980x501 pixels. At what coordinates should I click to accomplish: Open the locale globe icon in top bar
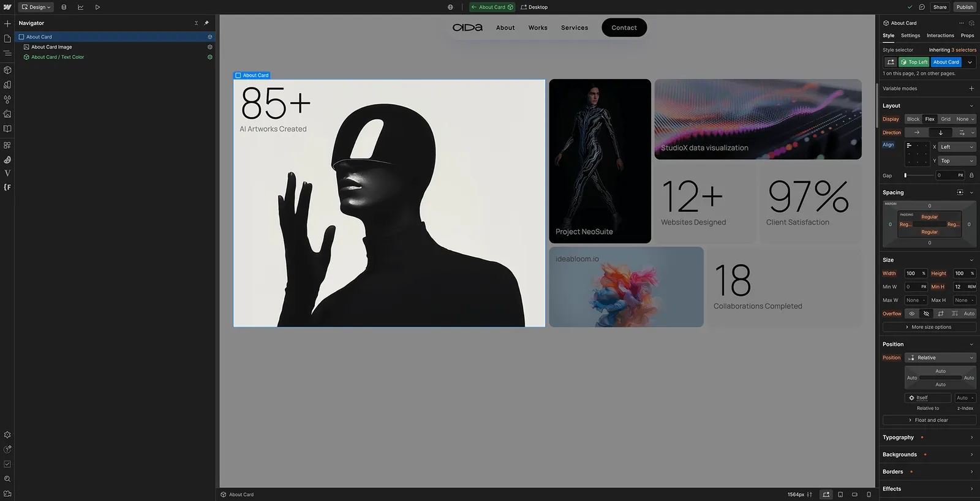tap(450, 7)
